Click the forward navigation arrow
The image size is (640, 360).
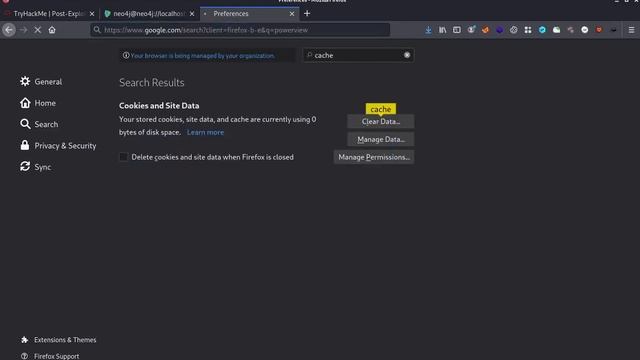point(23,30)
